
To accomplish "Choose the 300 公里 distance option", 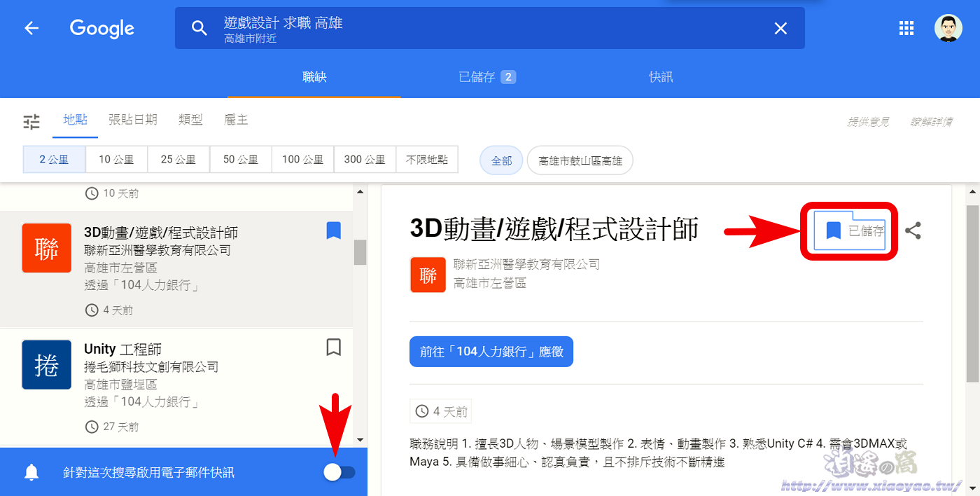I will (365, 160).
